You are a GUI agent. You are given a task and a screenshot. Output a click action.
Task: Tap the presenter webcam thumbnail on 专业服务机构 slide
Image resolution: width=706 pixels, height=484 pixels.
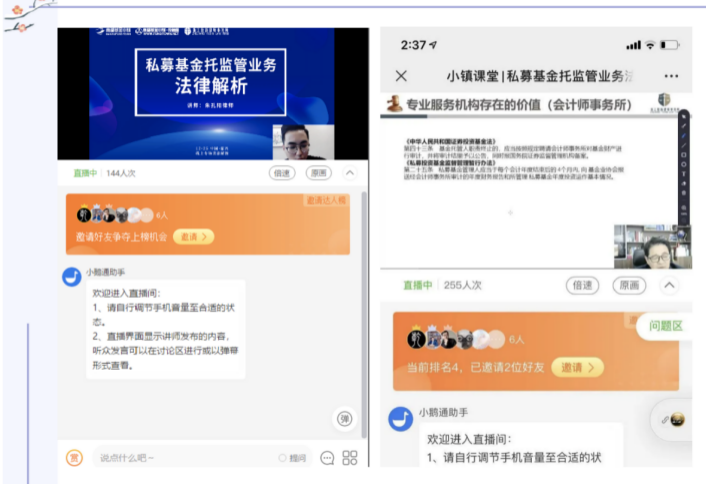(652, 247)
